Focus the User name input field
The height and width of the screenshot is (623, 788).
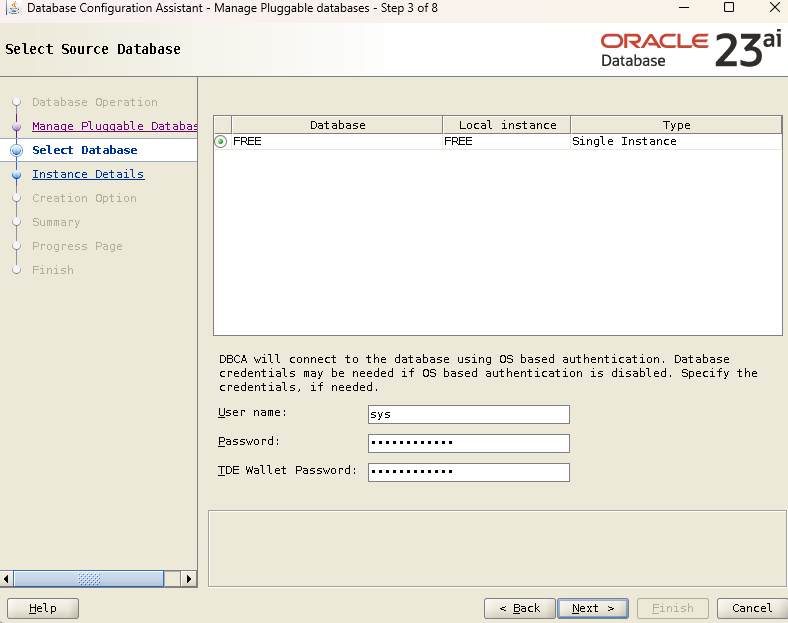click(469, 414)
